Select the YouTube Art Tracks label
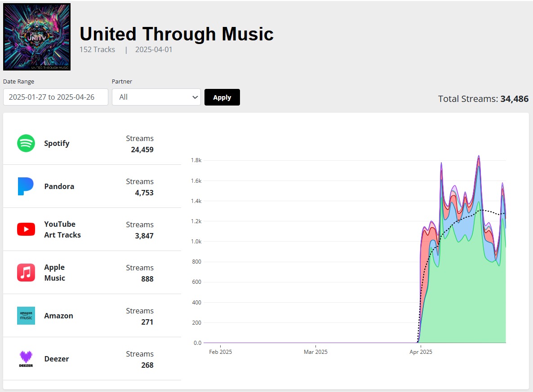Viewport: 533px width, 392px height. coord(62,229)
